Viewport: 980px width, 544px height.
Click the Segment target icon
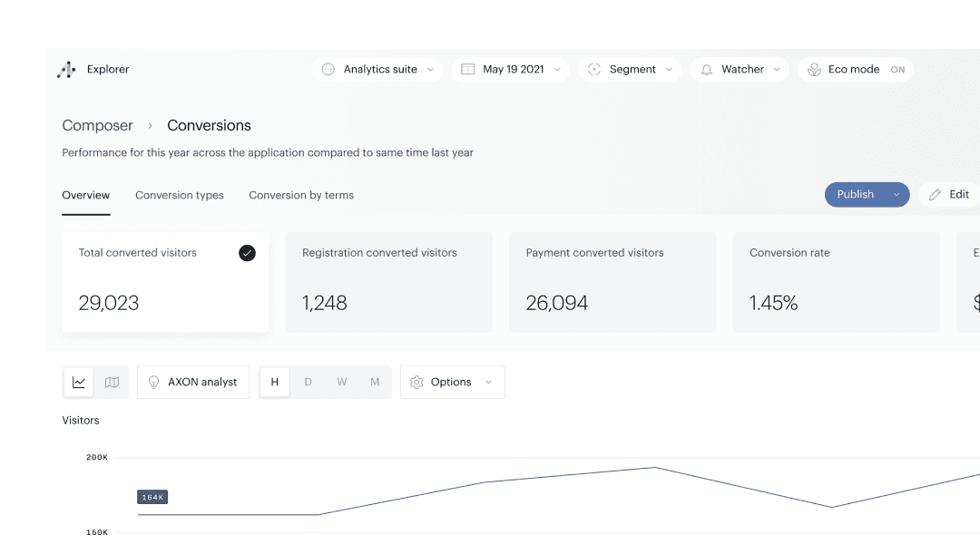(594, 70)
